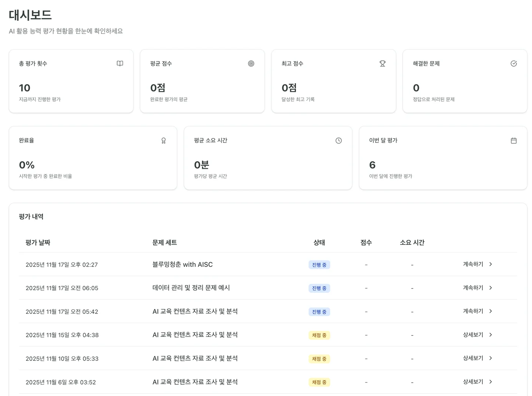Click the medal icon on 완료율 card
532x396 pixels.
tap(163, 140)
